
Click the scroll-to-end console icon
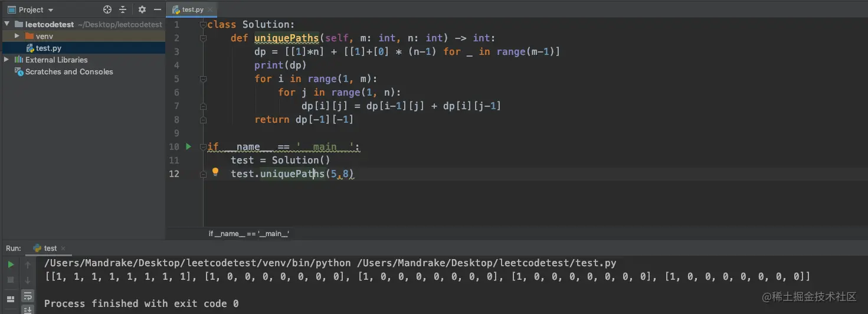(x=27, y=310)
